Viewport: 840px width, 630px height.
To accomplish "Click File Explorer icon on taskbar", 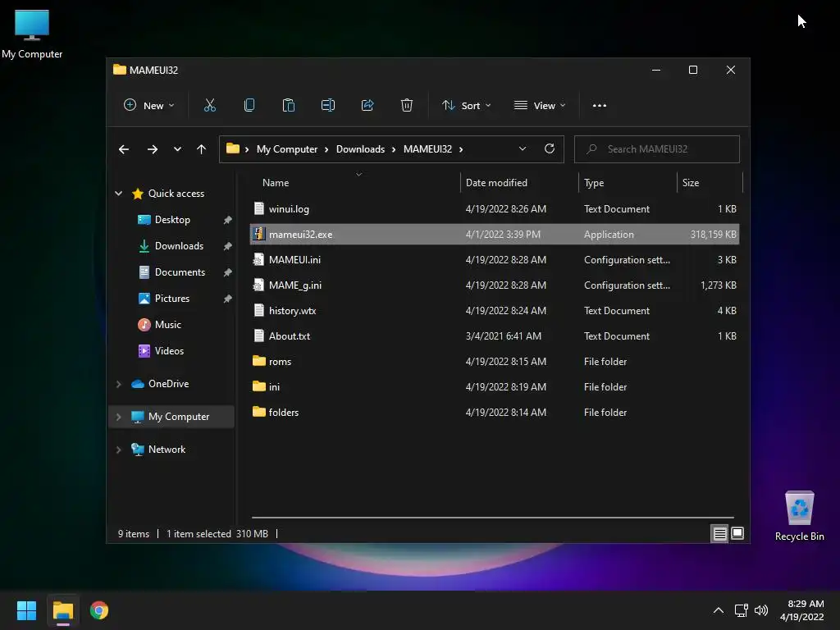I will [62, 610].
